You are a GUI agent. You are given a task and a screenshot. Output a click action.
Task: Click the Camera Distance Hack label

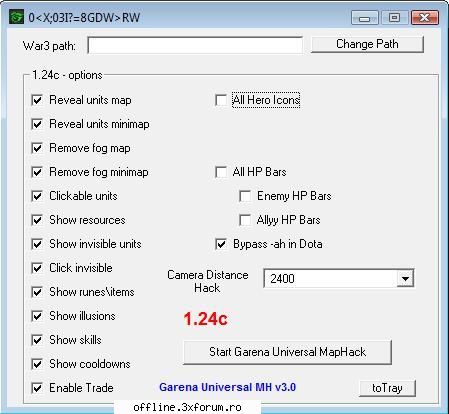click(208, 281)
